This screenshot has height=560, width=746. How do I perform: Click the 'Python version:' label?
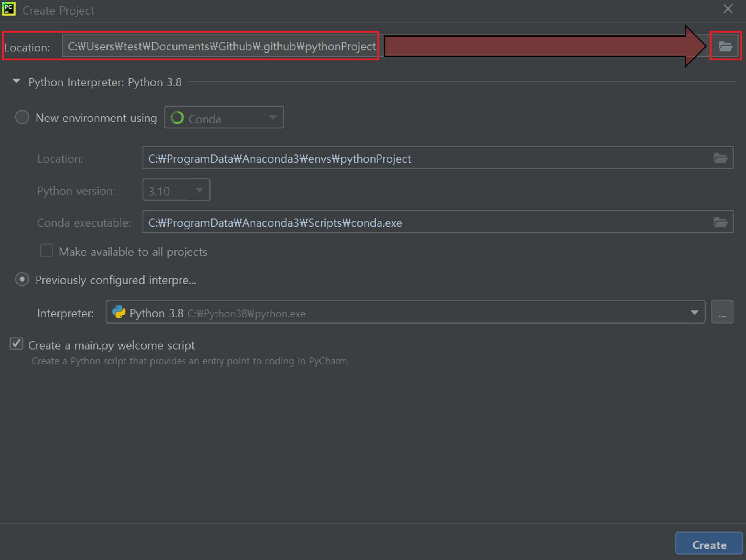tap(76, 191)
